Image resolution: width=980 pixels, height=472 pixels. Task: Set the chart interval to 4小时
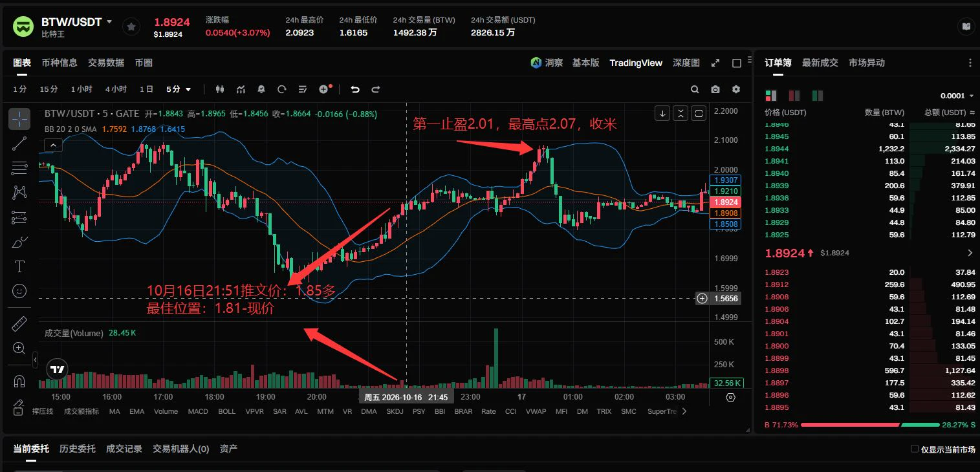point(116,89)
